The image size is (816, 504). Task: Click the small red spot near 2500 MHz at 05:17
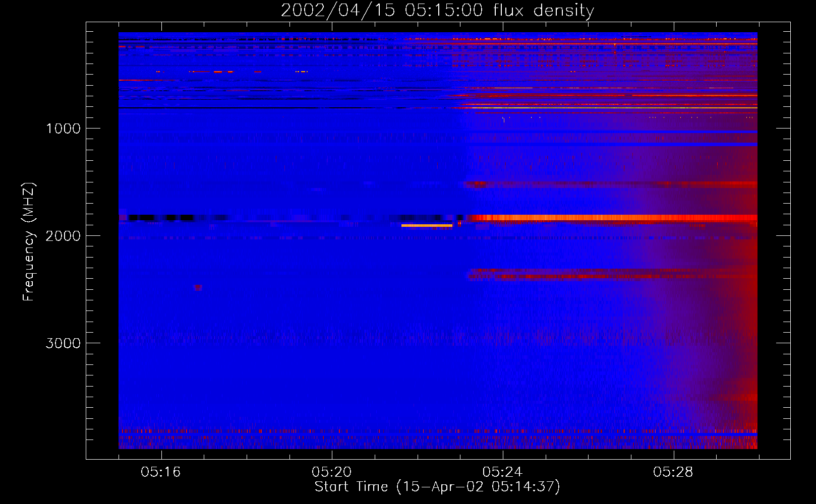coord(198,288)
